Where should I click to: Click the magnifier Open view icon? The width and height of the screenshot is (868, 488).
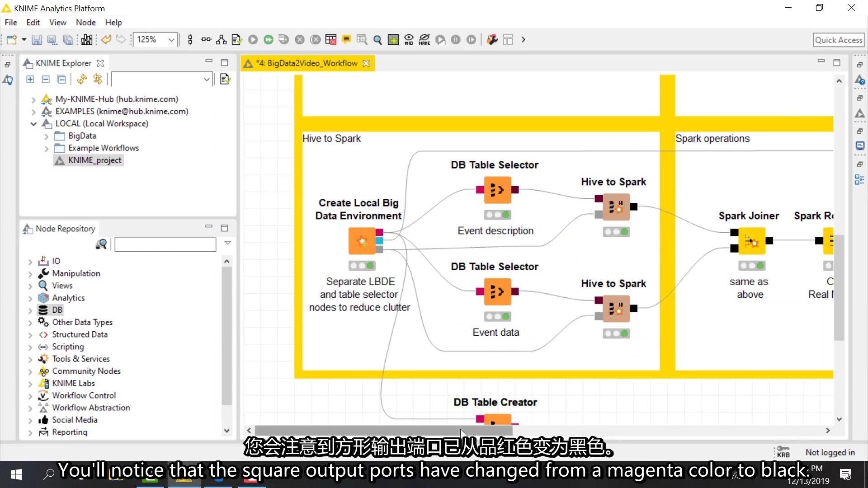[378, 40]
